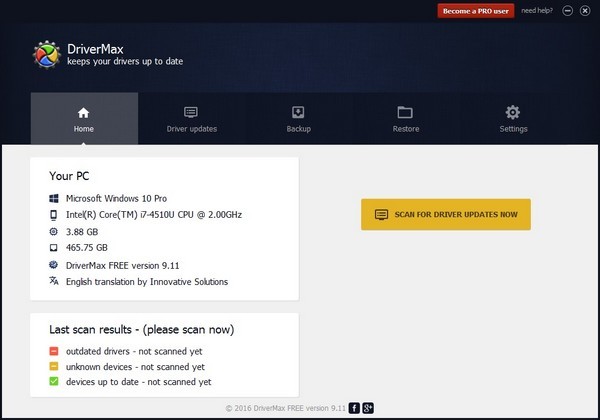Click the red outdated drivers icon
Image resolution: width=600 pixels, height=420 pixels.
(x=54, y=351)
